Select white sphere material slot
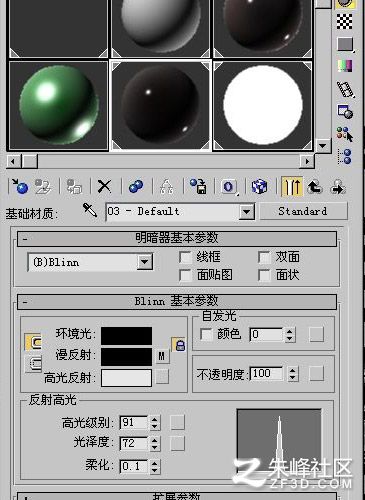Image resolution: width=365 pixels, height=500 pixels. tap(262, 105)
